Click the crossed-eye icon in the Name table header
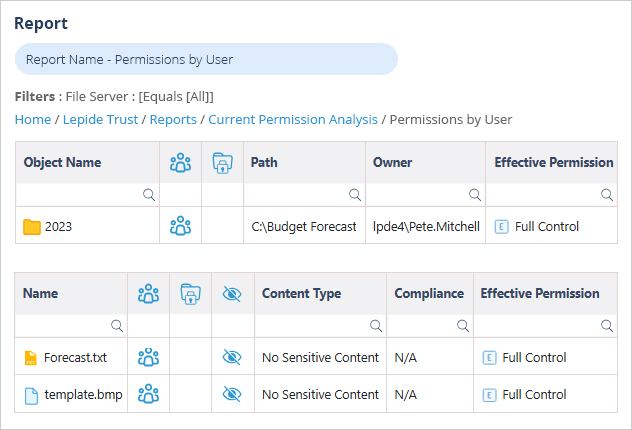The height and width of the screenshot is (430, 632). pyautogui.click(x=232, y=294)
